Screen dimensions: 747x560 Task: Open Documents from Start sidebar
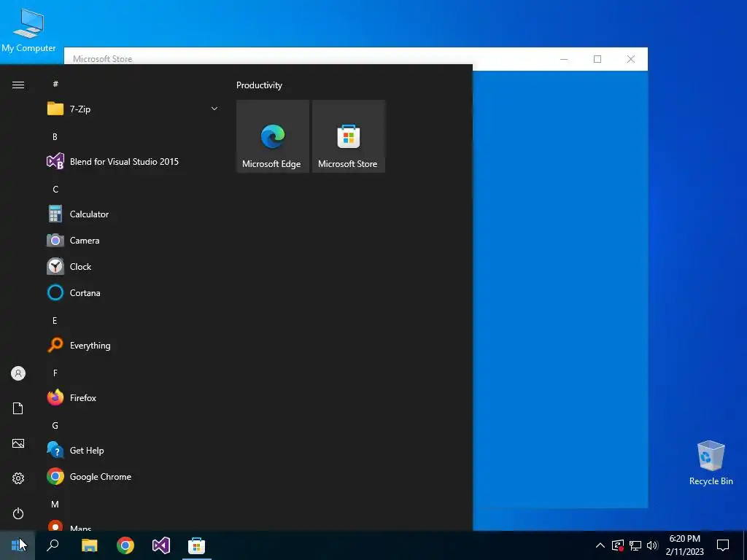point(18,408)
